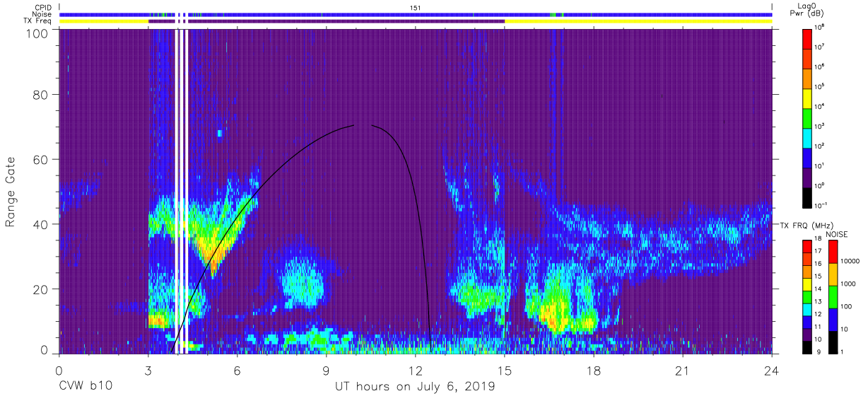Viewport: 868px width, 401px height.
Task: Click UT hour tick label 24
Action: click(772, 370)
